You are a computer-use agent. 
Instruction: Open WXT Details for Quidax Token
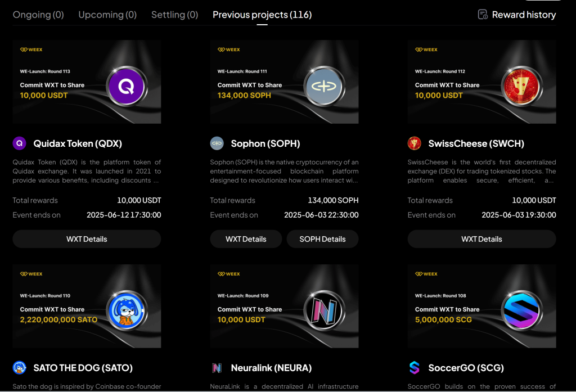pyautogui.click(x=87, y=239)
